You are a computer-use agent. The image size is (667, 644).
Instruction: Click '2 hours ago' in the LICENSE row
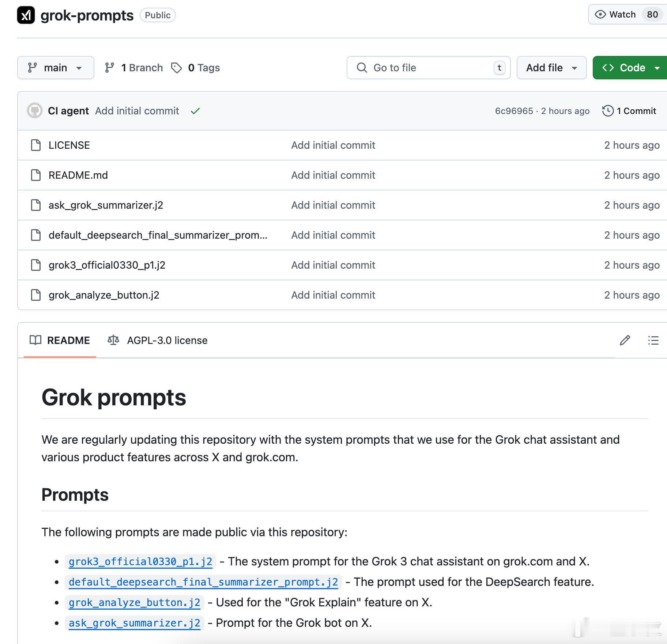click(x=632, y=145)
